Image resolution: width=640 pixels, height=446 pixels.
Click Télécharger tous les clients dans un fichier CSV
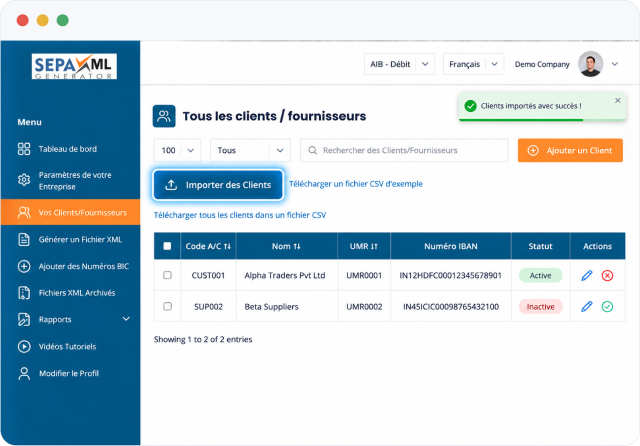[x=240, y=215]
